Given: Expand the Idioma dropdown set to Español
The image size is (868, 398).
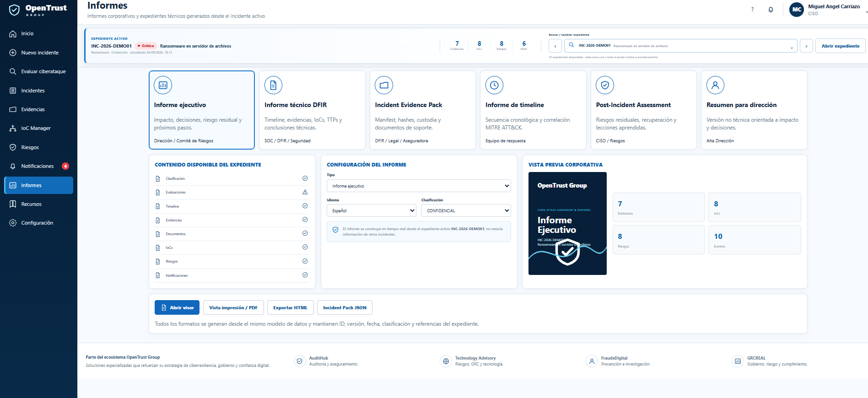Looking at the screenshot, I should click(x=371, y=210).
